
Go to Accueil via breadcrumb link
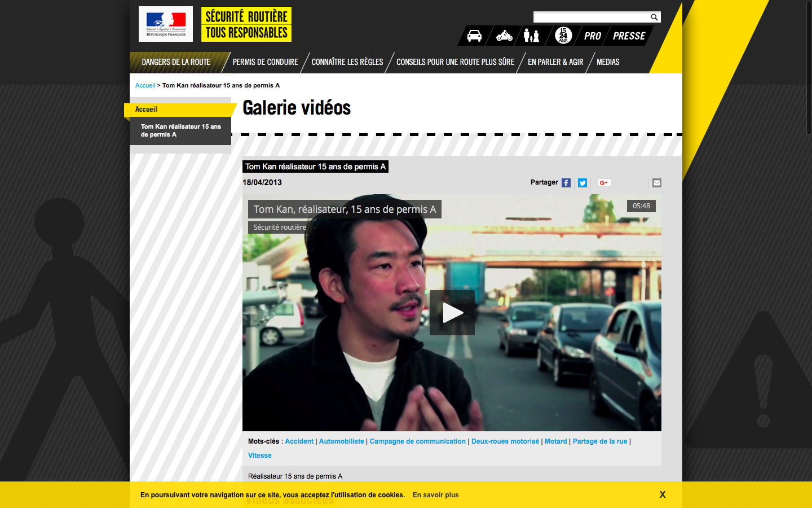[145, 85]
